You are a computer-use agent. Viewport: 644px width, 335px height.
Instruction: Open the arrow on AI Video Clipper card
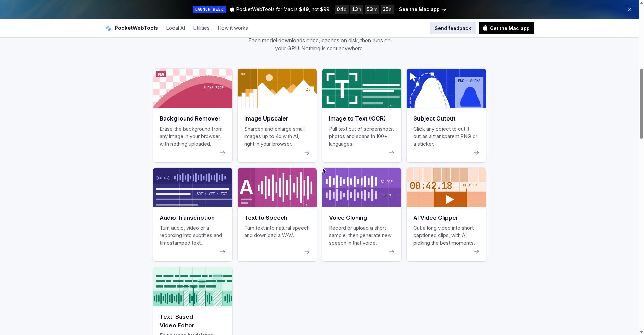[x=476, y=252]
